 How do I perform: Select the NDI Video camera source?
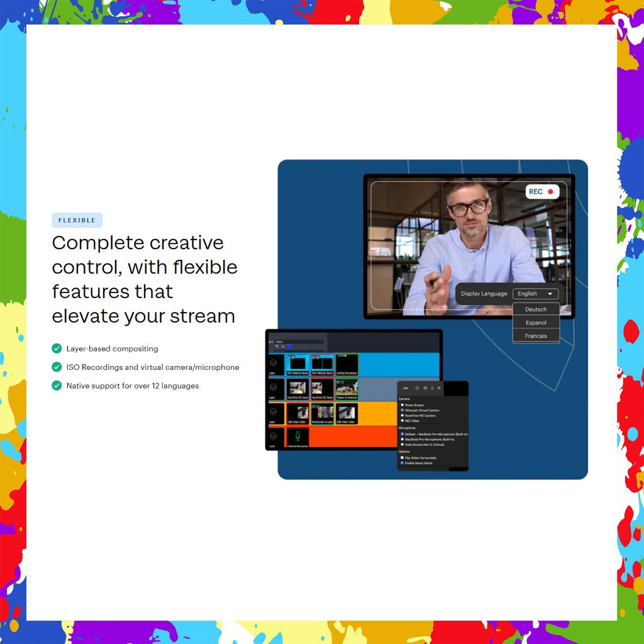[402, 420]
